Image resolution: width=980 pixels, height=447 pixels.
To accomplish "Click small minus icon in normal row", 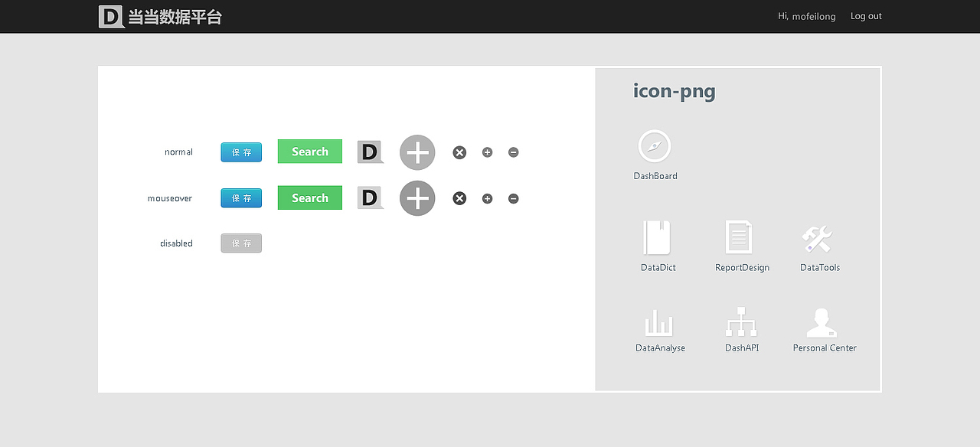I will 514,152.
